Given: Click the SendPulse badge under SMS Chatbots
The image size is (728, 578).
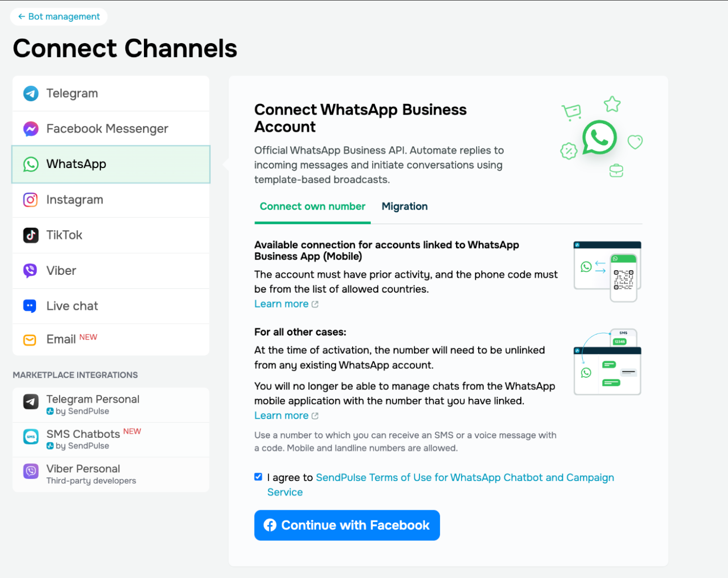Looking at the screenshot, I should 50,446.
